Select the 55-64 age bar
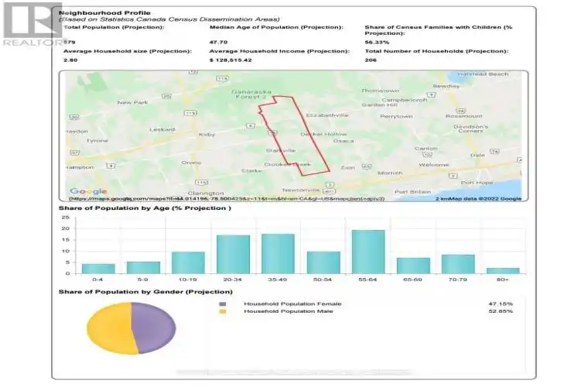The height and width of the screenshot is (391, 588). 368,252
